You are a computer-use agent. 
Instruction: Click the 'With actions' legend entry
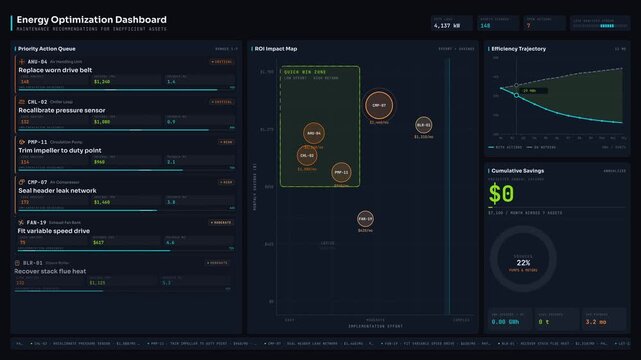coord(505,147)
